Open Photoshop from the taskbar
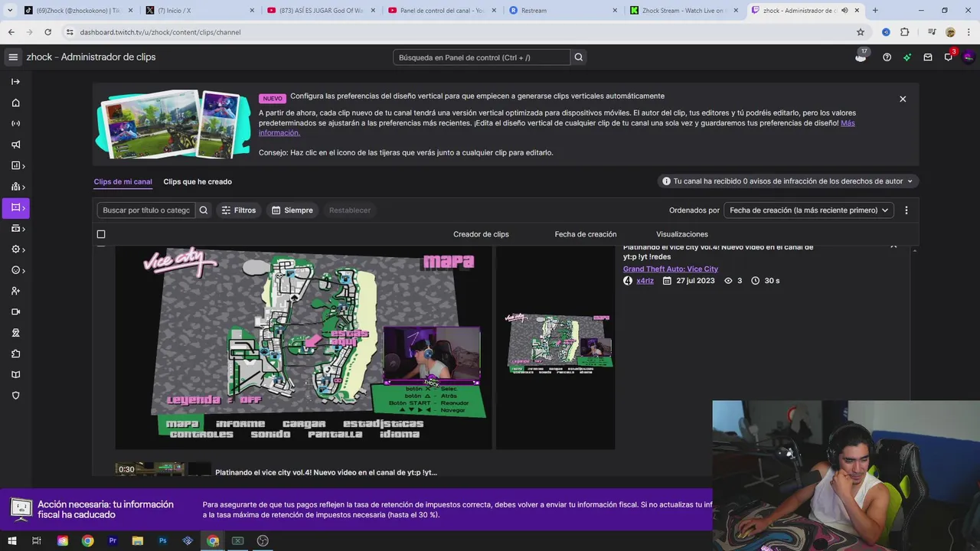 [162, 541]
